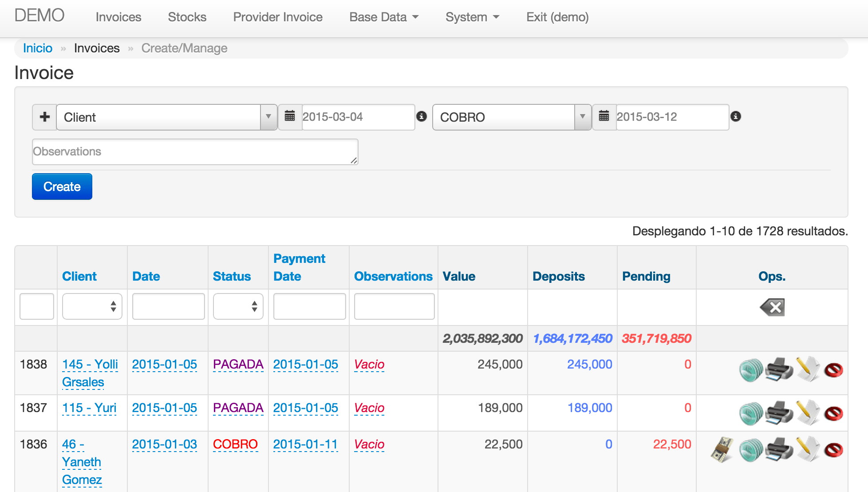Sort the table by Date column header
This screenshot has height=492, width=868.
pyautogui.click(x=146, y=276)
